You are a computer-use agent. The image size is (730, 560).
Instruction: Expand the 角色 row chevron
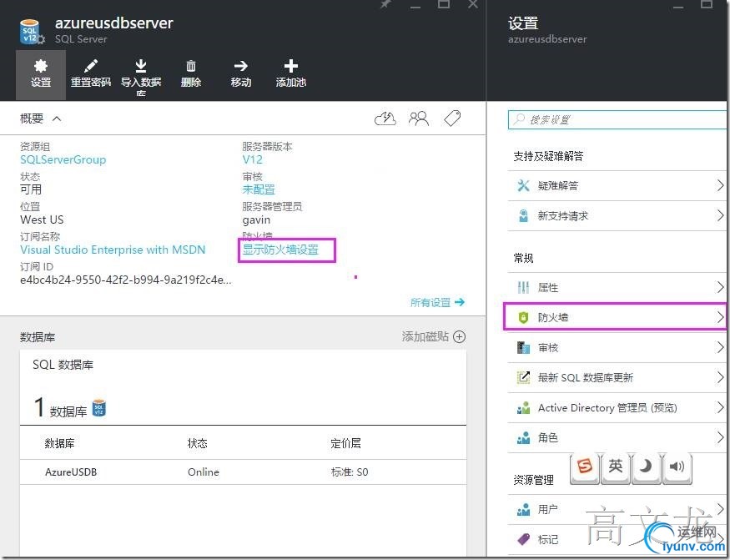coord(720,437)
